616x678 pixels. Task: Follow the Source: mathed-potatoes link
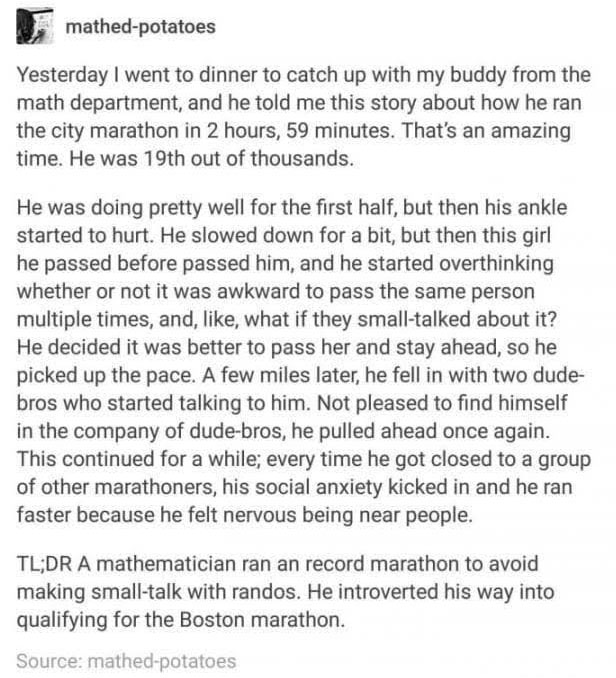(x=126, y=661)
